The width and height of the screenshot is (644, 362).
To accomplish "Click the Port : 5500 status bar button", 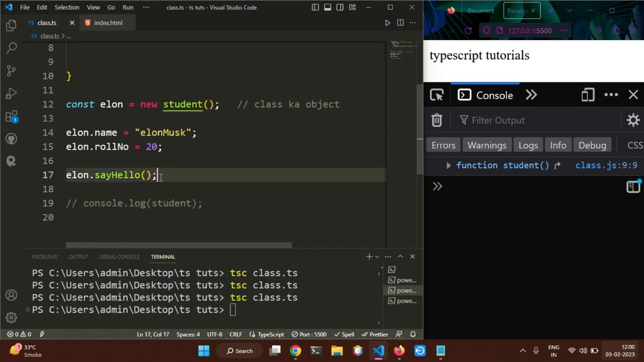I will pos(309,334).
